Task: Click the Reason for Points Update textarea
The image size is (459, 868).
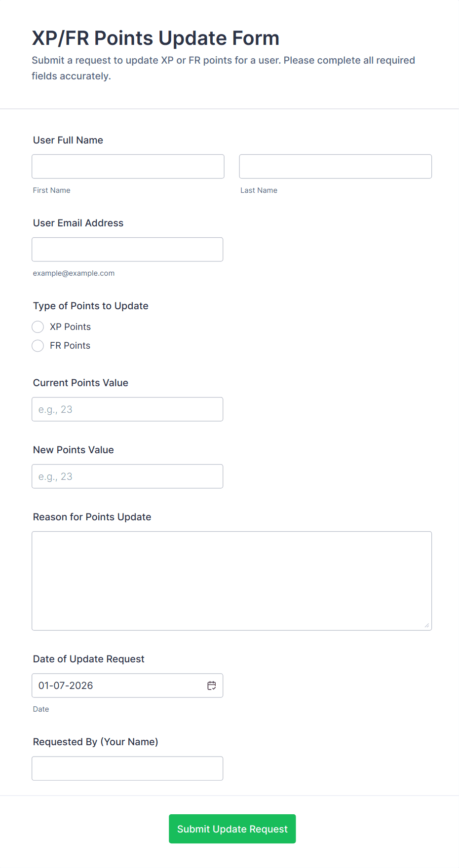Action: tap(231, 580)
